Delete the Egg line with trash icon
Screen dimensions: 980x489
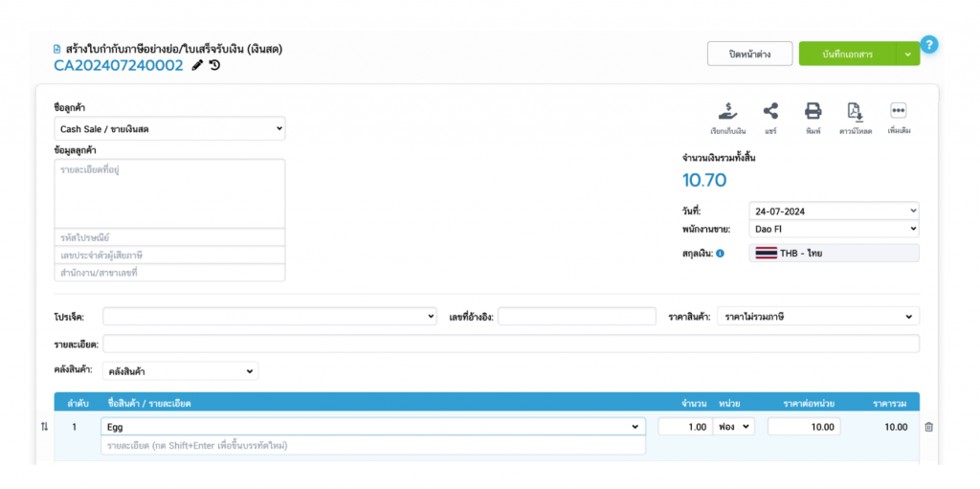tap(928, 427)
